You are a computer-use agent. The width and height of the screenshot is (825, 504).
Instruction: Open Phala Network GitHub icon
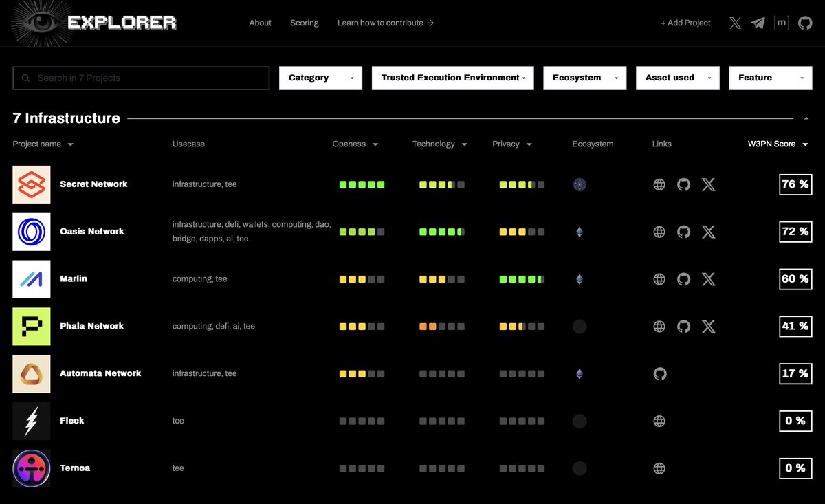(x=683, y=327)
